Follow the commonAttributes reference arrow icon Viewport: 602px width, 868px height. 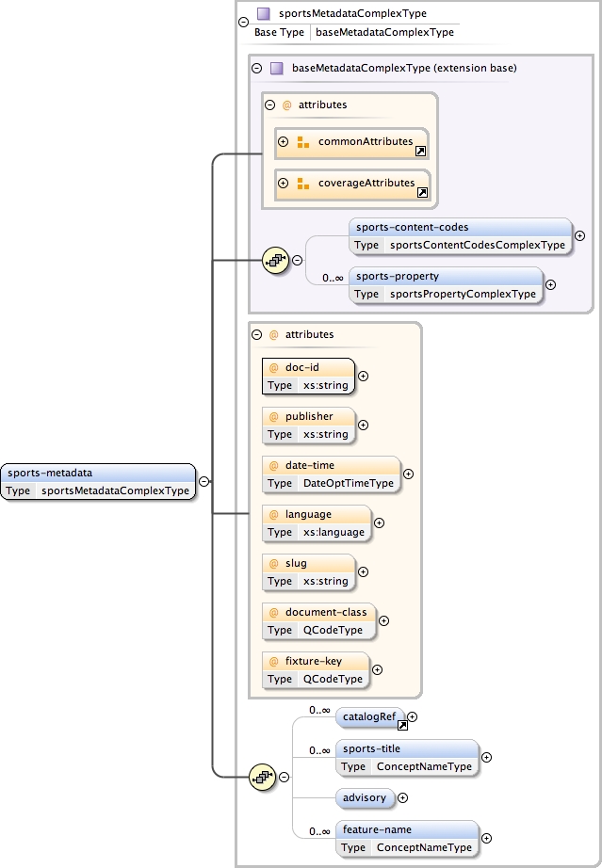pyautogui.click(x=421, y=150)
